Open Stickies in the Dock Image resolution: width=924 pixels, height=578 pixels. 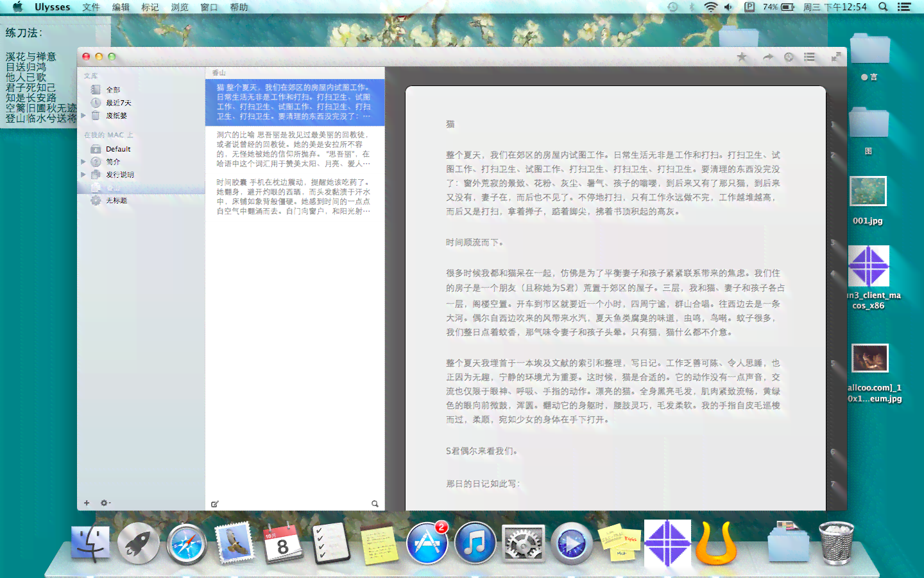[x=619, y=543]
